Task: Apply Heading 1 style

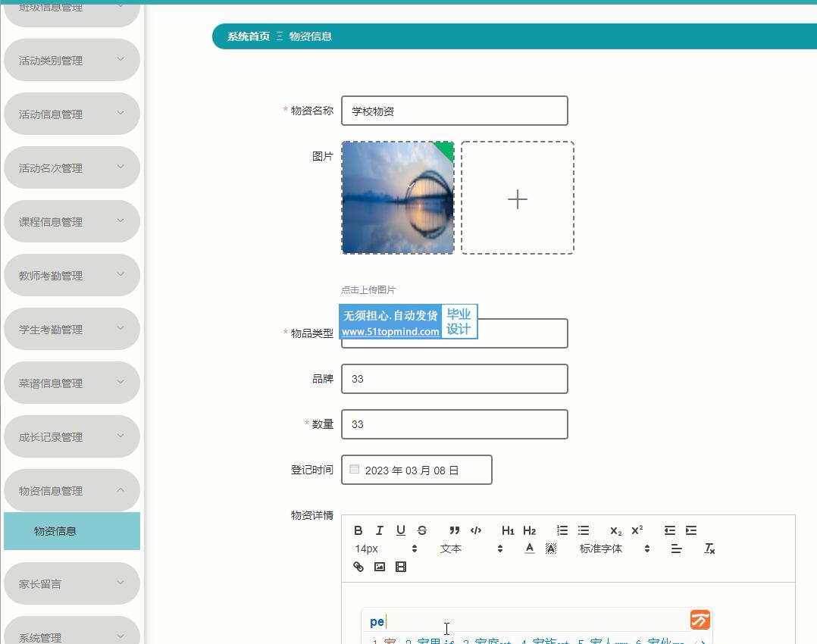Action: pos(508,530)
